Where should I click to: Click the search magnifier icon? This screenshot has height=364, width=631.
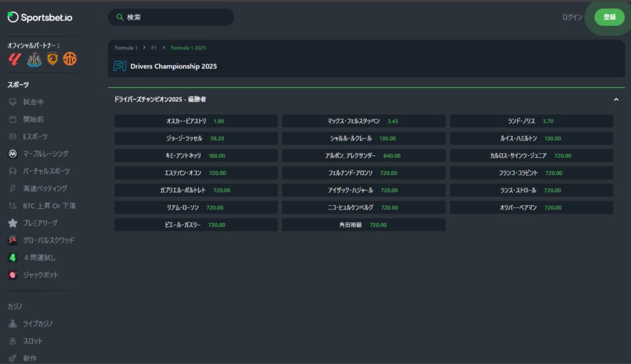(120, 17)
